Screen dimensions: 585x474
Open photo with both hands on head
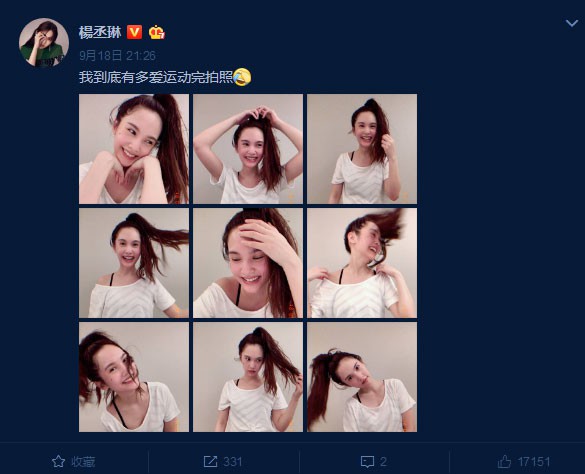point(248,149)
